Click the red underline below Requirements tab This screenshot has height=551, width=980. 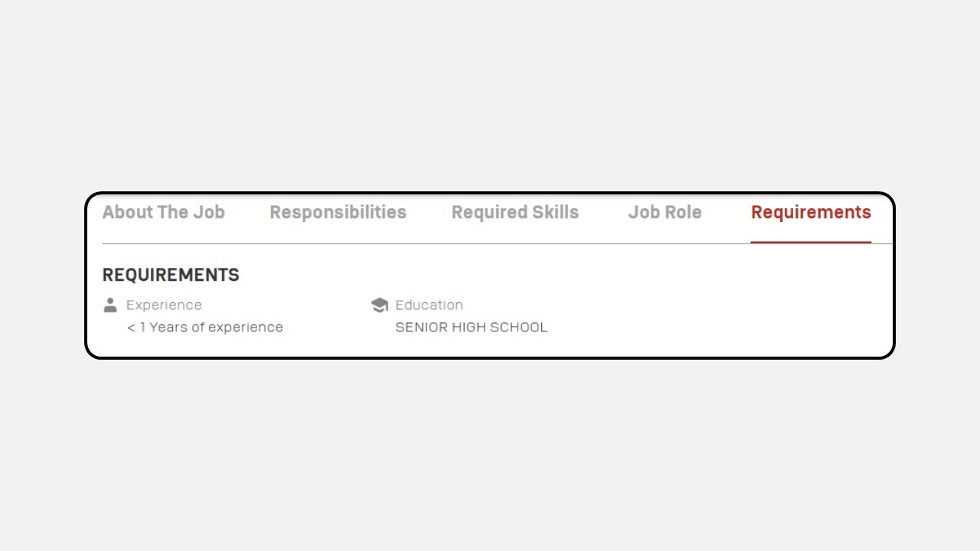[x=811, y=242]
